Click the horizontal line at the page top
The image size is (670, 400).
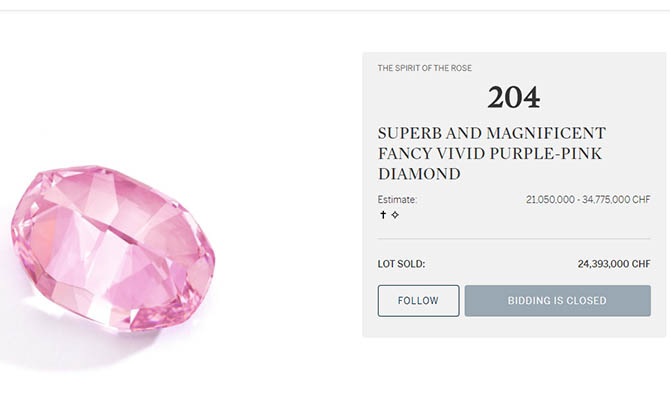coord(335,11)
